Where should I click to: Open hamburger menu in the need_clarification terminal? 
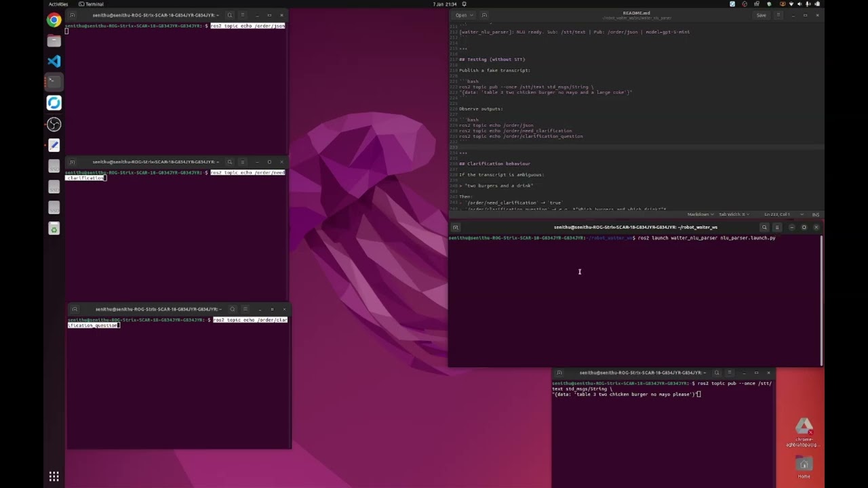point(243,162)
